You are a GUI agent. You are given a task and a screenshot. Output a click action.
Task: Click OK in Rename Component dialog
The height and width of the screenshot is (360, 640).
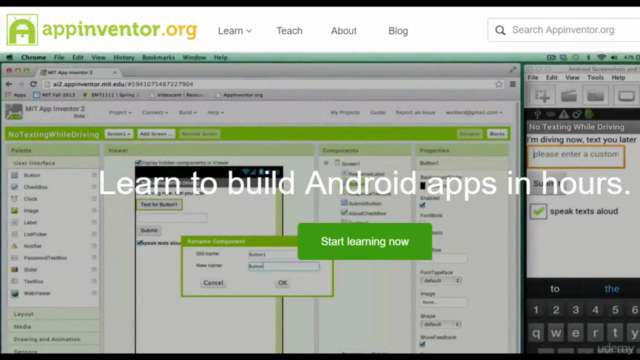coord(282,283)
